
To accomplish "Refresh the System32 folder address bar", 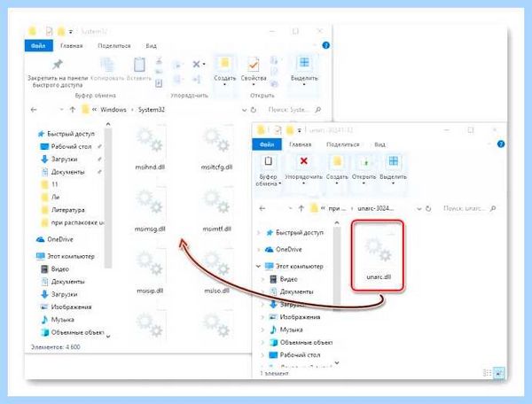I will pos(254,110).
